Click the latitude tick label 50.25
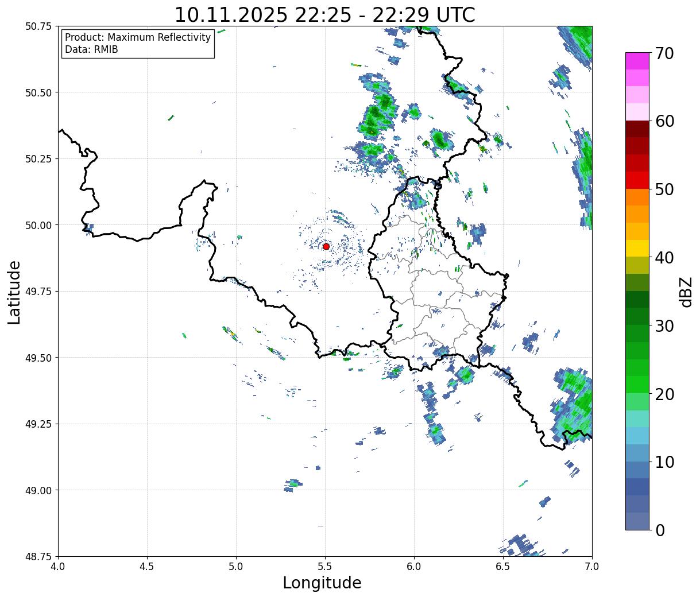 tap(38, 159)
